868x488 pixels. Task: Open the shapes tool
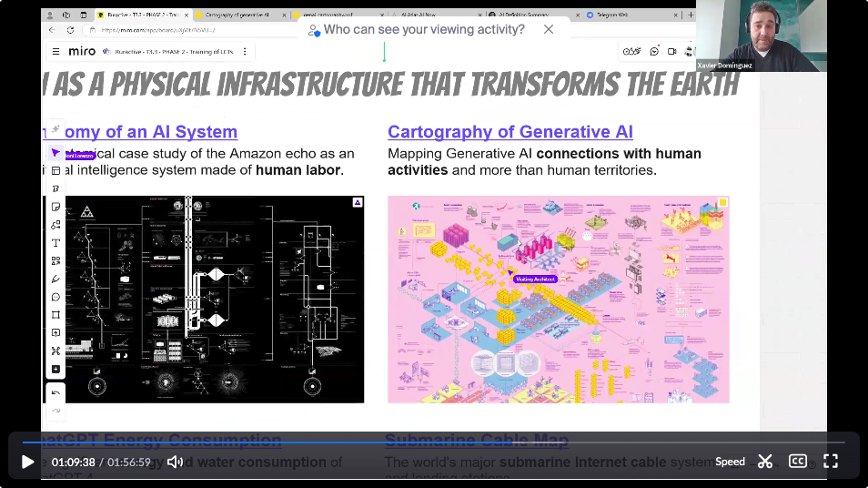(56, 225)
